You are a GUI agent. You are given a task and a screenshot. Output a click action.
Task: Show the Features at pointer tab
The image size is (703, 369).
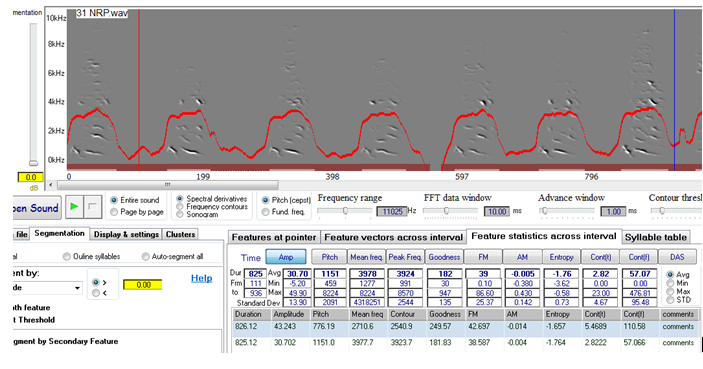(274, 237)
